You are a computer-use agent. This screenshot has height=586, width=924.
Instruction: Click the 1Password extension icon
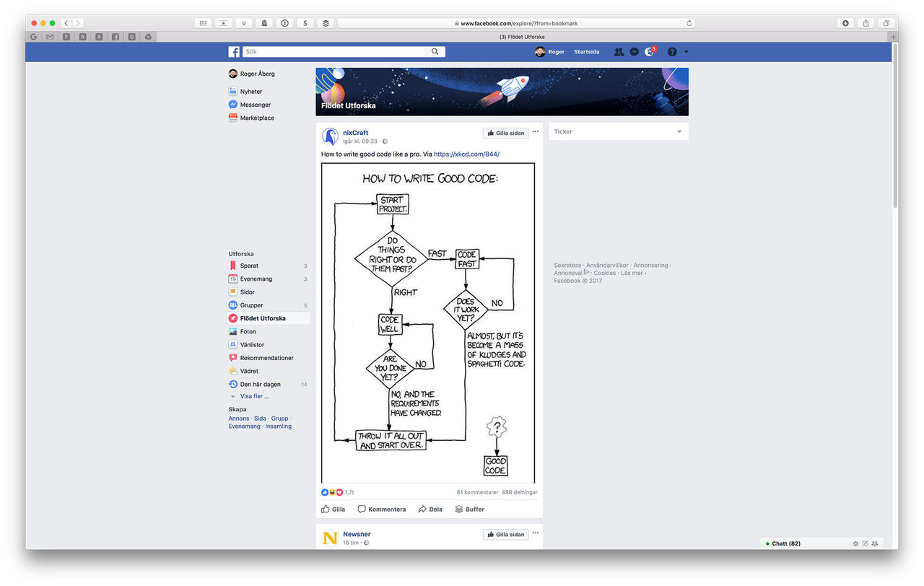tap(285, 23)
